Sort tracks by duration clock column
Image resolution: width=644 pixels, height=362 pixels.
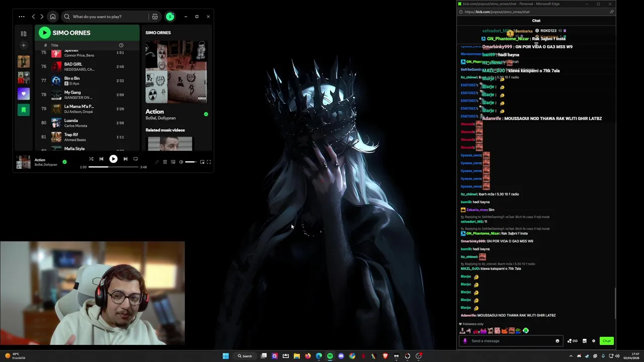[121, 45]
